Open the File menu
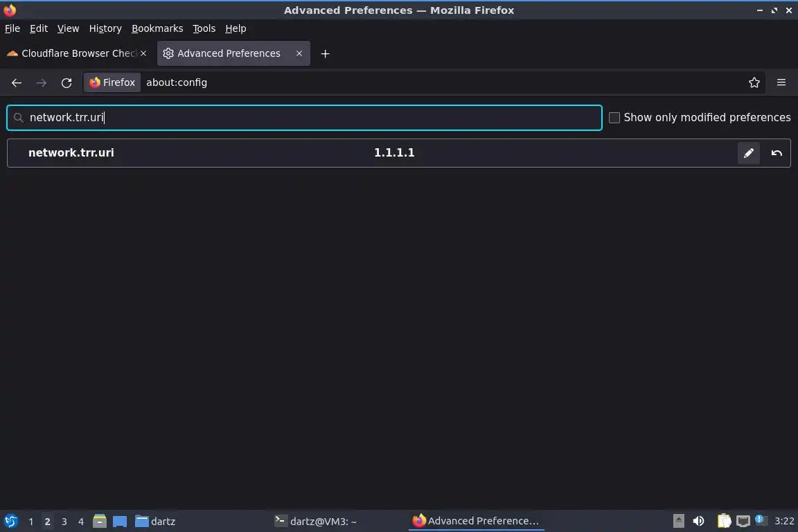Screen dimensions: 798x532 pyautogui.click(x=12, y=28)
